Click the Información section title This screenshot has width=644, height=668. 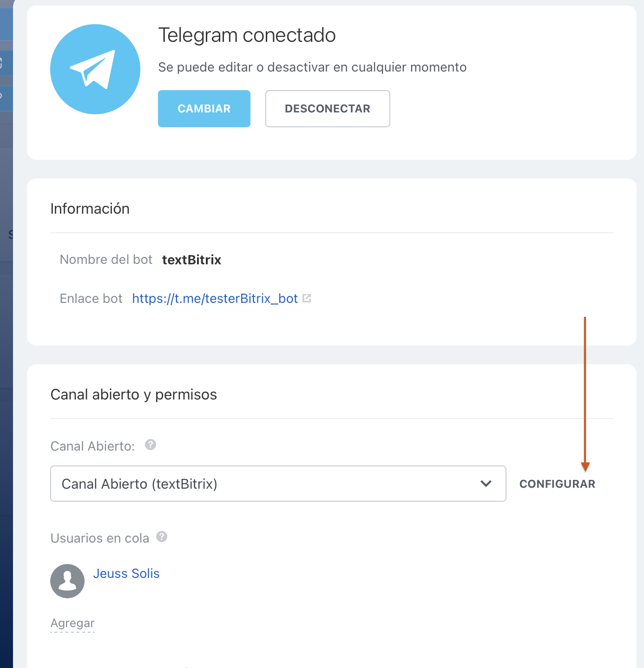pyautogui.click(x=90, y=209)
